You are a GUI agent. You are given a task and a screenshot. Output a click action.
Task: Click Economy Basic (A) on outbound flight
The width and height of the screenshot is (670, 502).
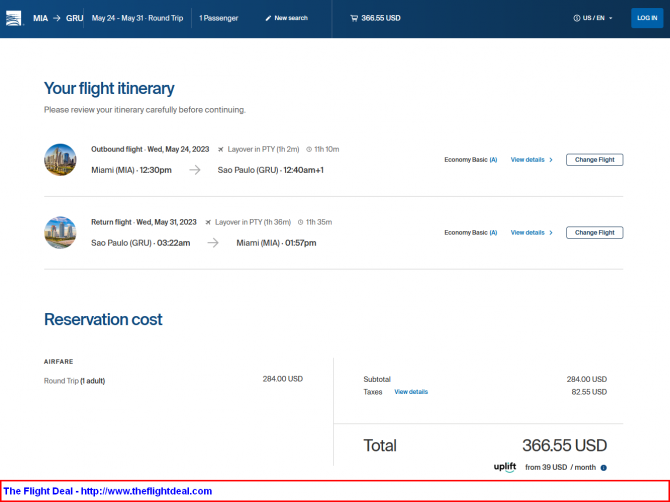tap(470, 160)
